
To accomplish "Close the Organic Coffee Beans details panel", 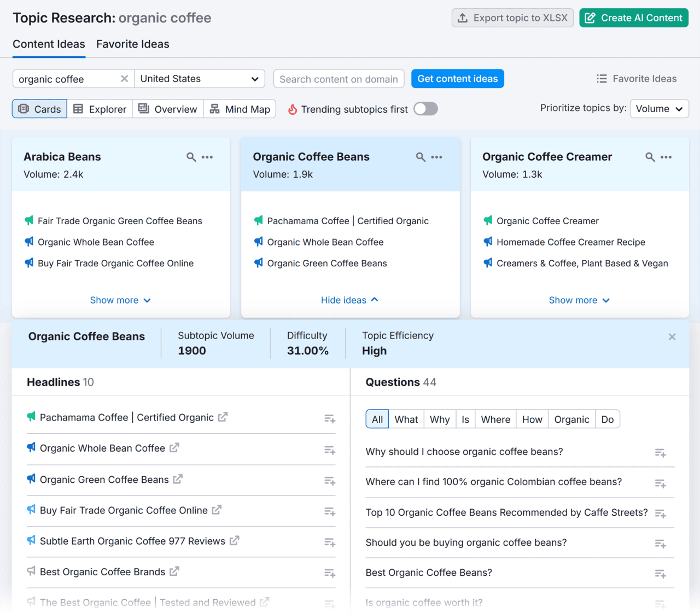I will 672,337.
